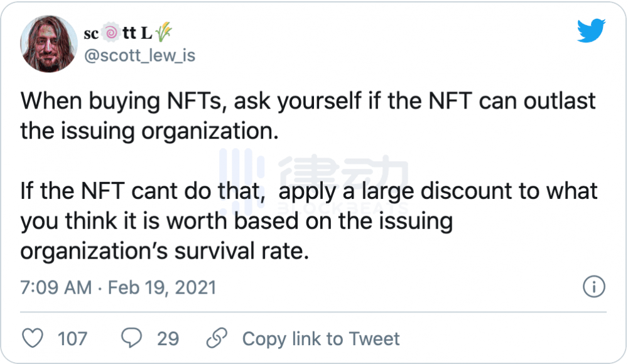The width and height of the screenshot is (628, 364).
Task: Click the BlockBeats watermark in the tweet center
Action: click(314, 179)
